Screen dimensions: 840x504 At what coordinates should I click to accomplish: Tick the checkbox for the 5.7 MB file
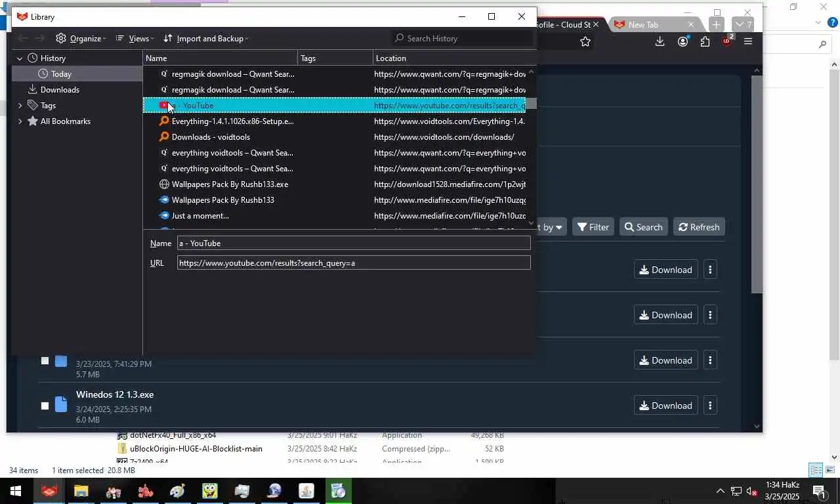point(45,360)
